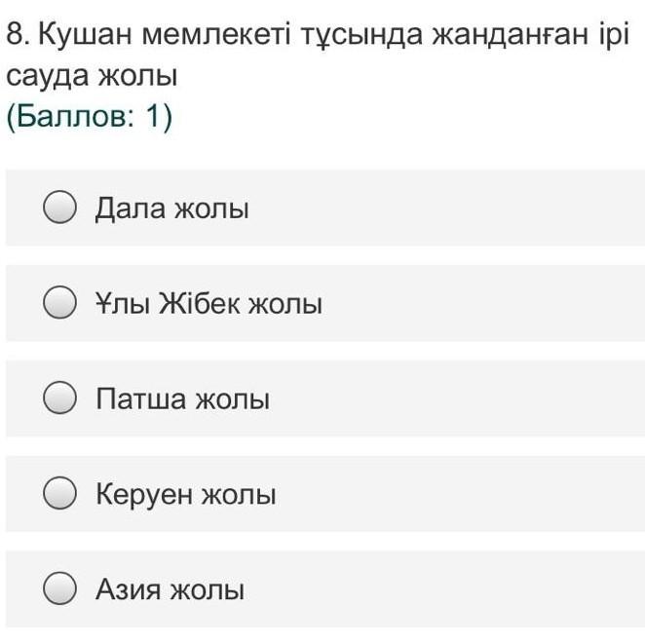Select the radio button for Дала жолы
645x644 pixels.
pyautogui.click(x=60, y=208)
